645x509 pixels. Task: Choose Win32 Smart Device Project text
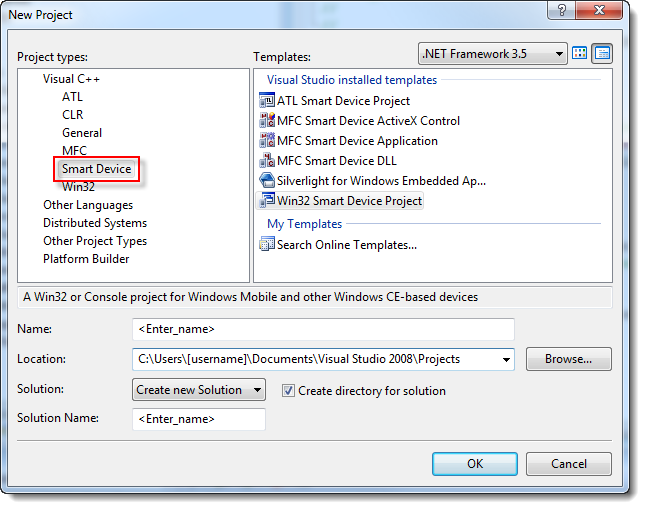click(x=349, y=201)
